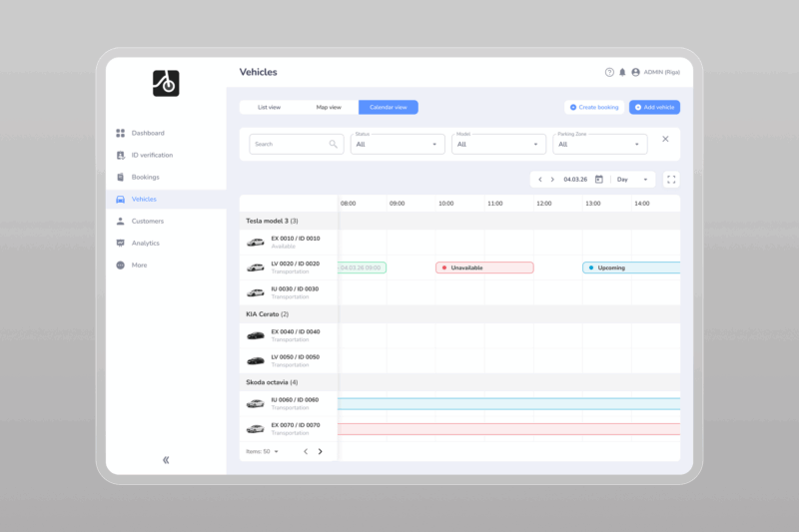Viewport: 799px width, 532px height.
Task: Click blue booking bar for IU 0060
Action: [508, 404]
